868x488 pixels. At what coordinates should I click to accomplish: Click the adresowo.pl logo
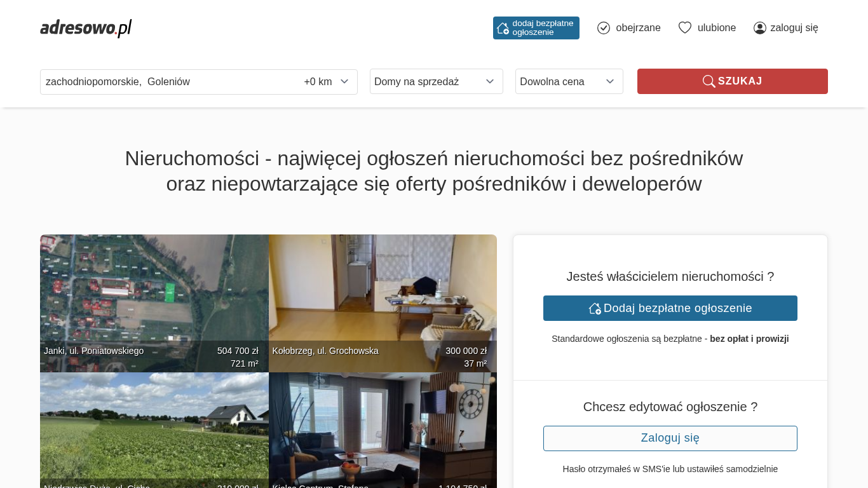(86, 28)
